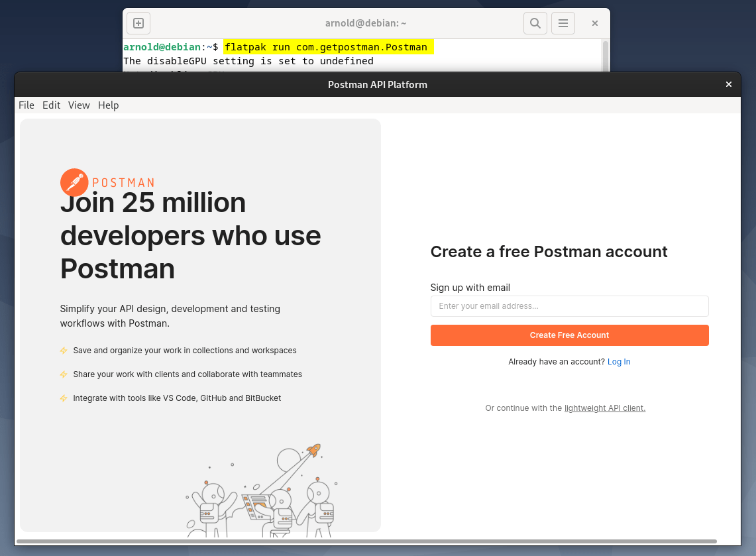Click the sparkle icon beside collections feature
756x556 pixels.
(64, 351)
